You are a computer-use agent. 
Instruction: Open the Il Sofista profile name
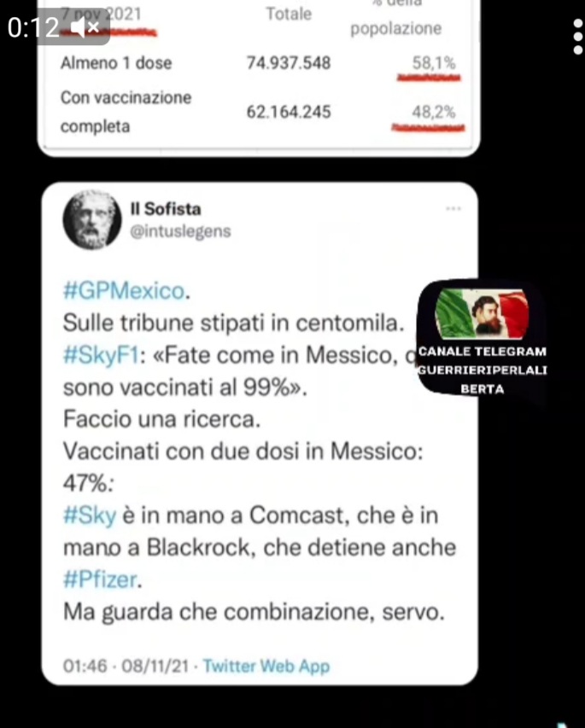click(x=166, y=209)
